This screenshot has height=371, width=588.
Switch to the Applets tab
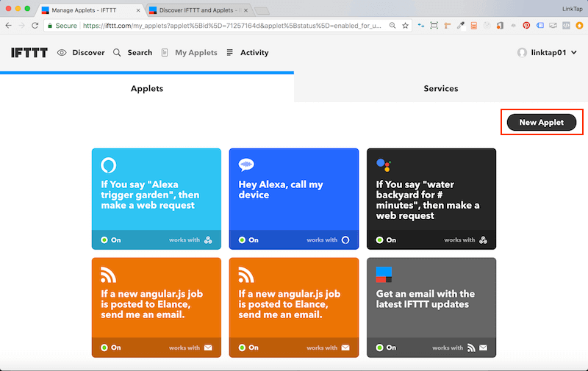pyautogui.click(x=147, y=88)
